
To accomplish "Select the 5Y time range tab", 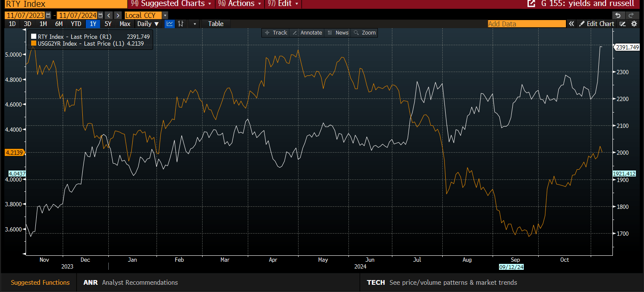I will pyautogui.click(x=108, y=24).
